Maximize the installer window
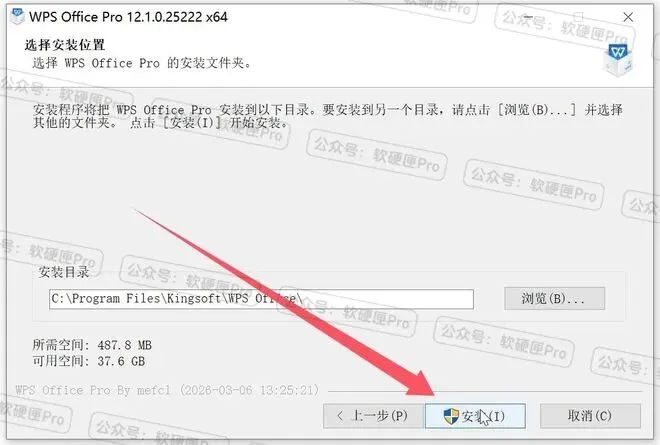 pos(579,17)
